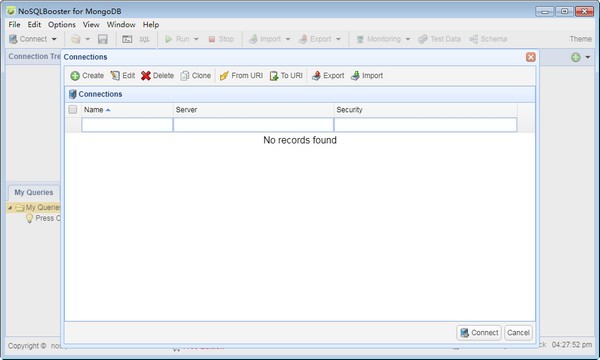
Task: Cancel the Connections dialog
Action: coord(518,333)
